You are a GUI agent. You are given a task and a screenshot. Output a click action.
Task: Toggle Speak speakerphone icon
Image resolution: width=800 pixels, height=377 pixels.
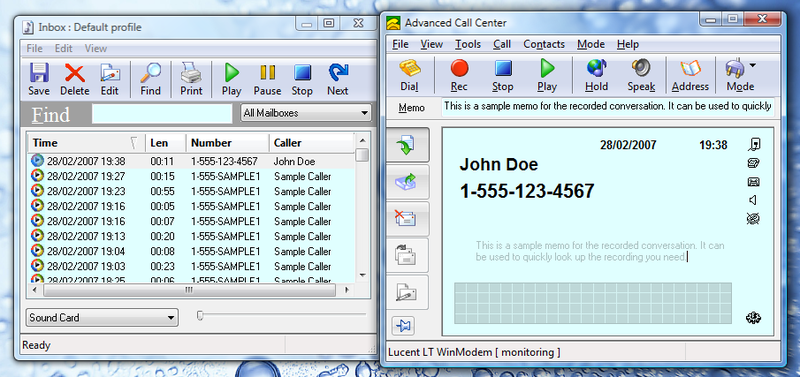(x=641, y=76)
